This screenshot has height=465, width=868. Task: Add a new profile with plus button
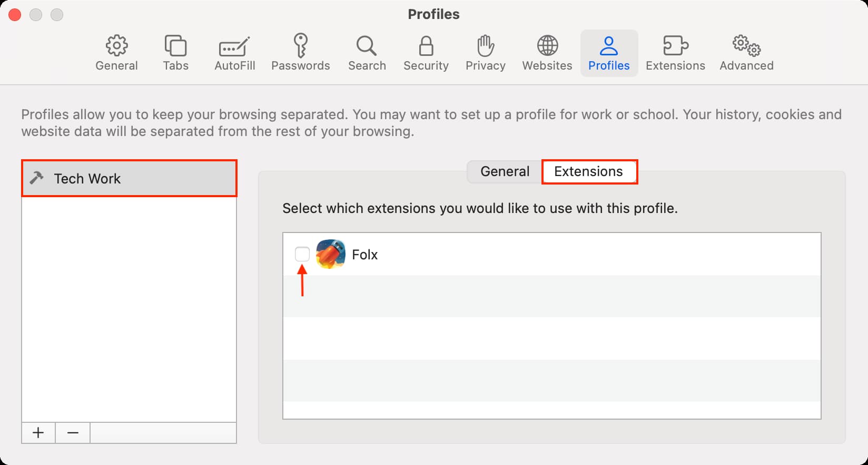click(x=38, y=433)
